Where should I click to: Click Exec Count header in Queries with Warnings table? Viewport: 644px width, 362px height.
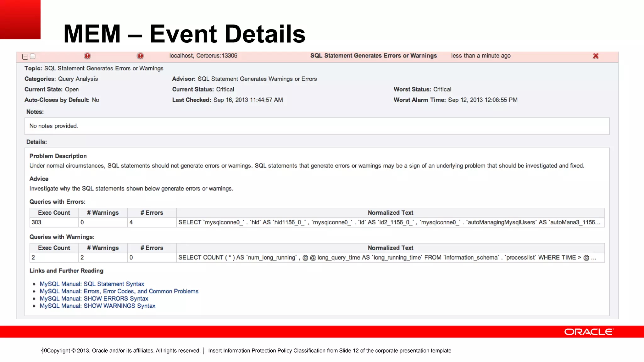54,248
